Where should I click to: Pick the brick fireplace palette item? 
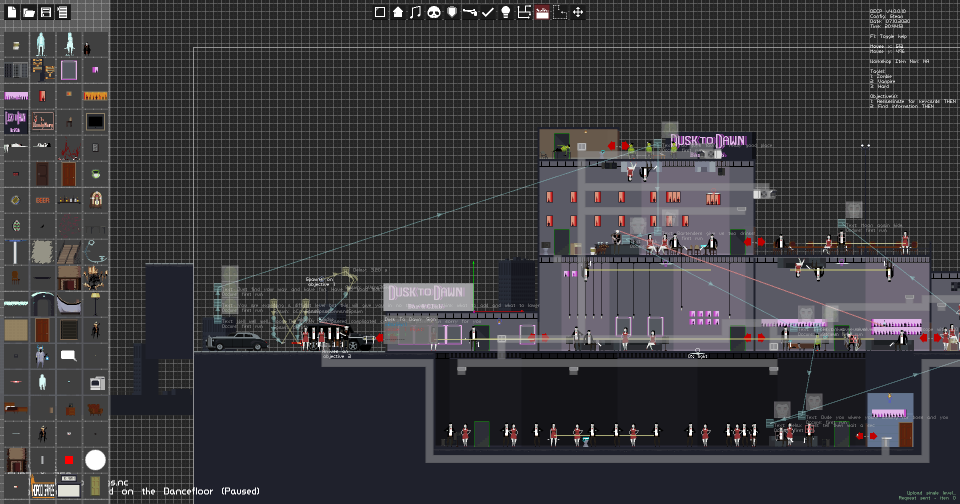pos(69,278)
